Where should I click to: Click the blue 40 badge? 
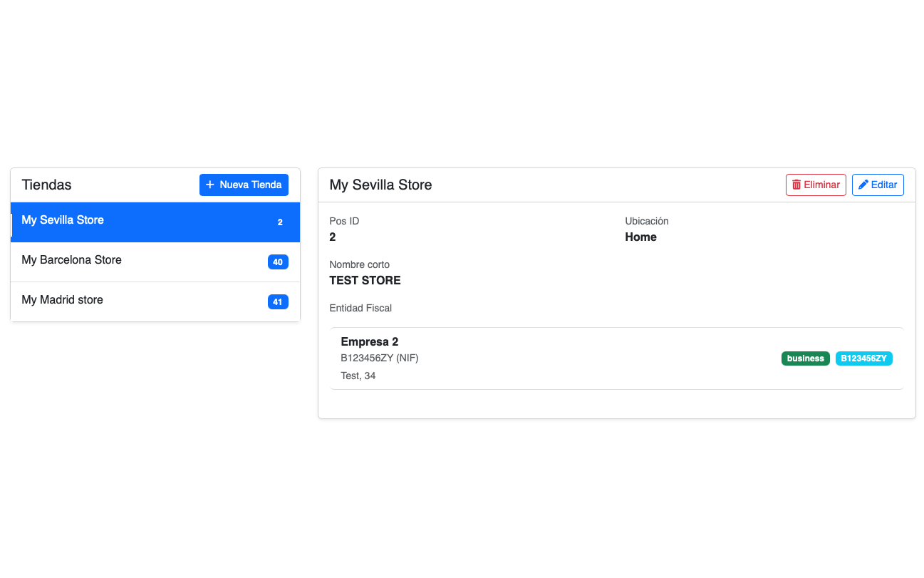(x=278, y=262)
